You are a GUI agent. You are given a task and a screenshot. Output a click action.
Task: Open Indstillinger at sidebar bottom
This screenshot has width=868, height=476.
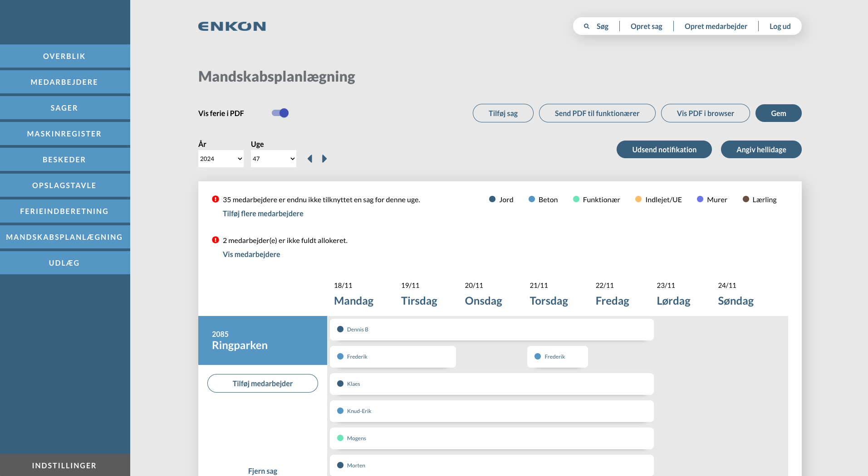64,466
